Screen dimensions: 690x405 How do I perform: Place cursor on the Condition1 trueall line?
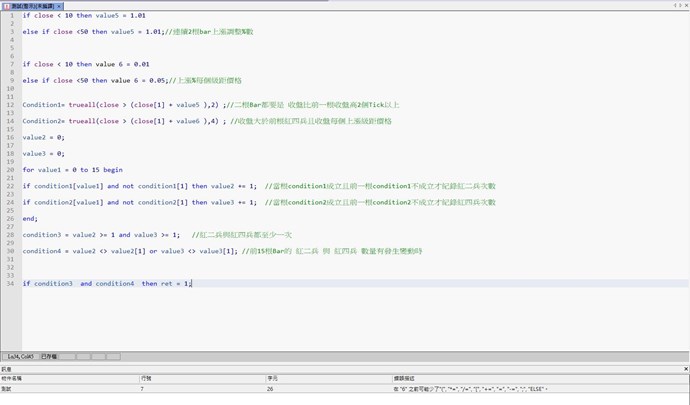click(150, 104)
